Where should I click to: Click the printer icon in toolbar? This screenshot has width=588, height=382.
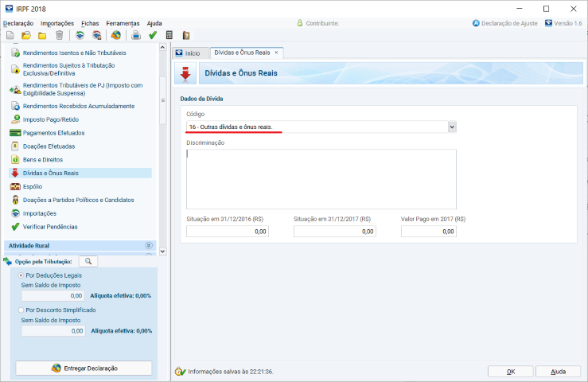pyautogui.click(x=135, y=36)
